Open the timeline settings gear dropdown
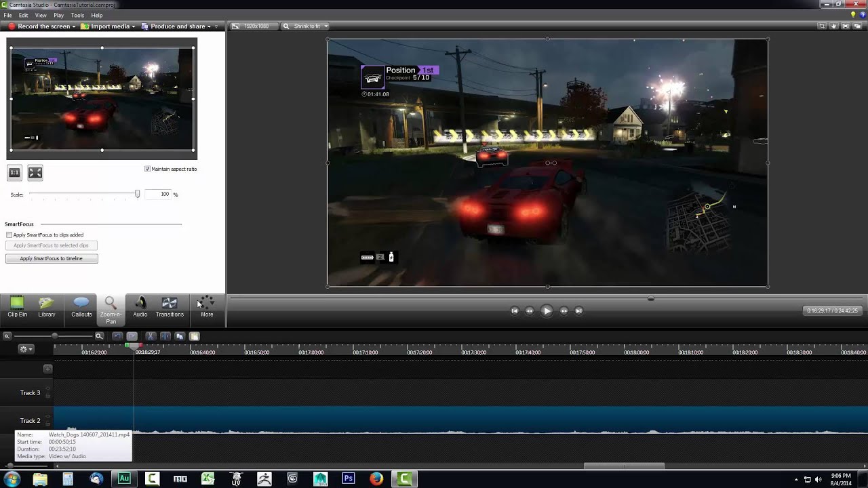 pyautogui.click(x=26, y=349)
